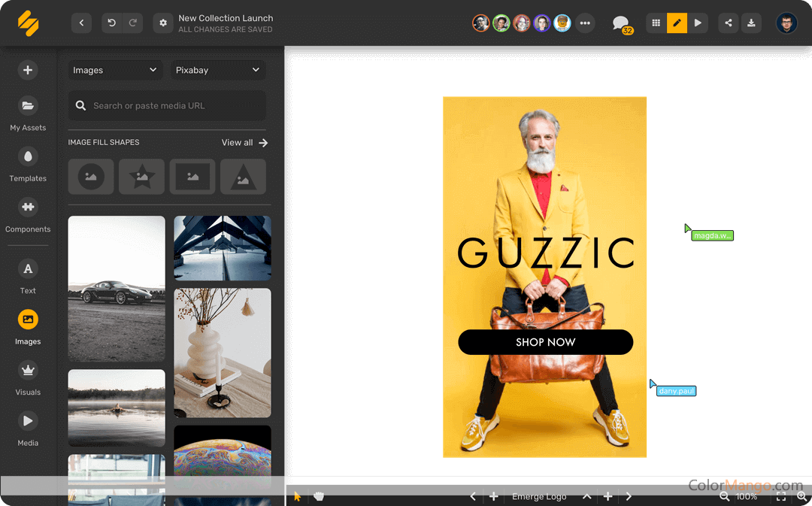This screenshot has width=812, height=506.
Task: Open project settings gear icon
Action: click(x=163, y=23)
